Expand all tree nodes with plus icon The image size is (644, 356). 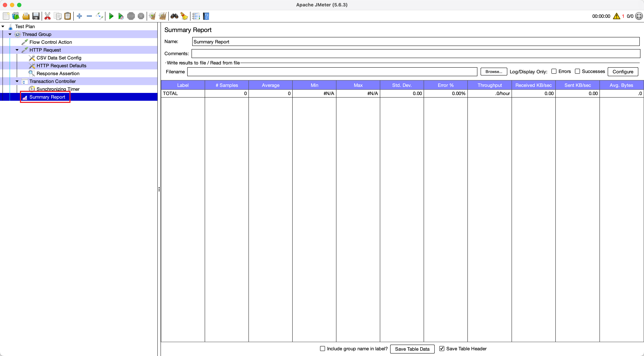[x=80, y=16]
